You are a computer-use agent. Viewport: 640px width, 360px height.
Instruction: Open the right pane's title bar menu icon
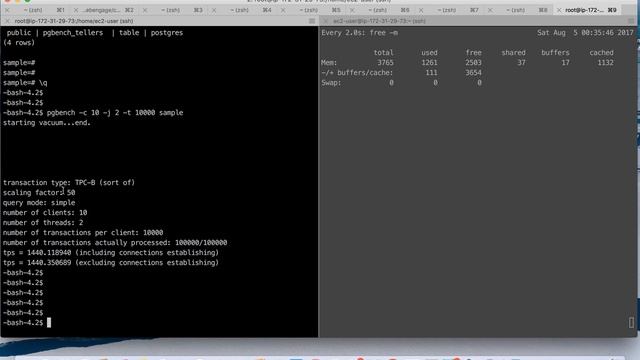[x=631, y=21]
